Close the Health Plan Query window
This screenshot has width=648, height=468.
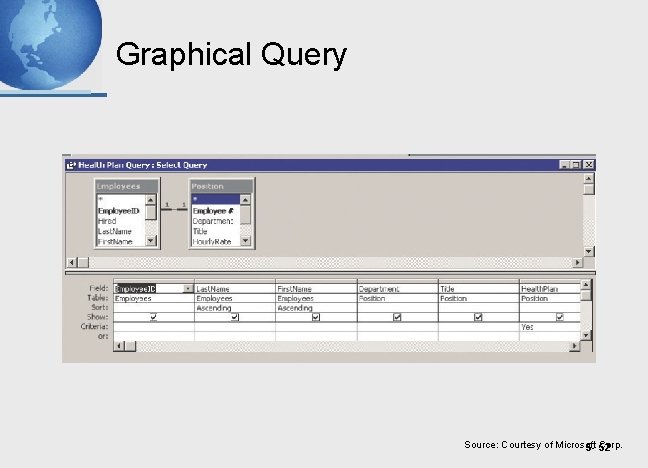click(588, 165)
